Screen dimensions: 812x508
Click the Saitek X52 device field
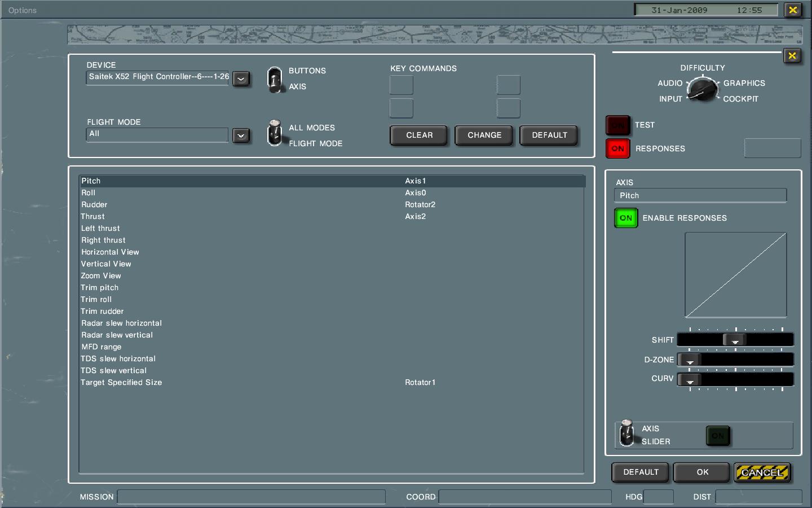click(157, 77)
